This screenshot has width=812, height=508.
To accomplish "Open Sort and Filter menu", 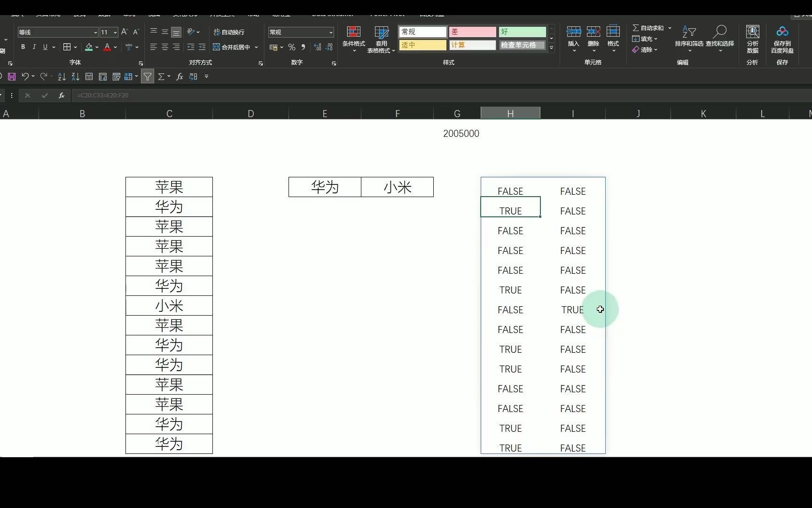I will click(x=689, y=38).
